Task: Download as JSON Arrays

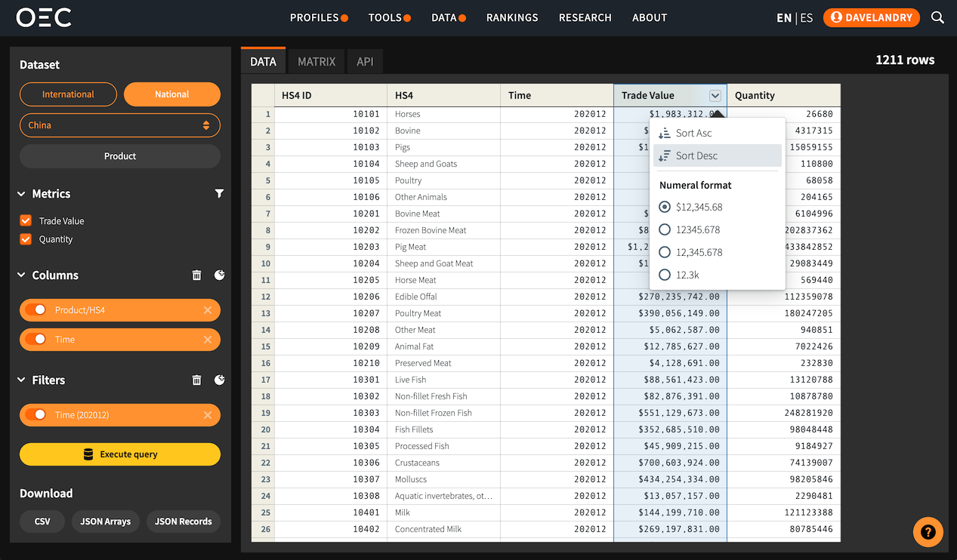Action: 106,522
